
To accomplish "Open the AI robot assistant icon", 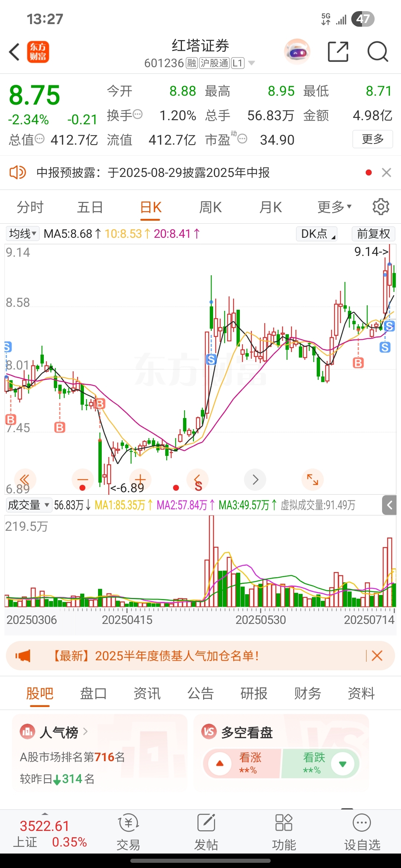I will click(x=297, y=52).
